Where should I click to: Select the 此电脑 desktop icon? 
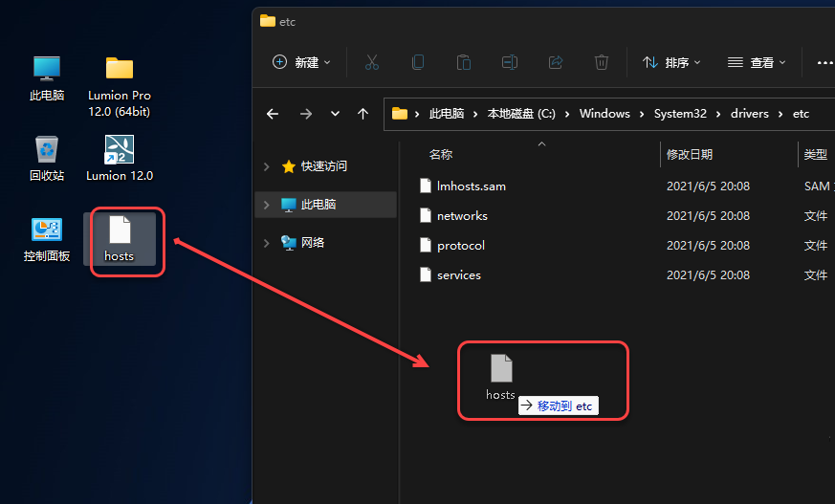[x=47, y=78]
